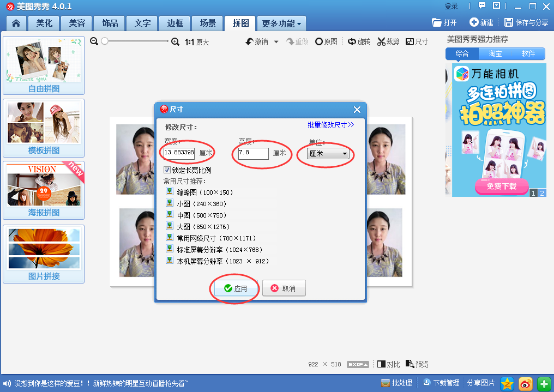Switch to the 场景 tab
Screen dimensions: 554x392
(207, 23)
